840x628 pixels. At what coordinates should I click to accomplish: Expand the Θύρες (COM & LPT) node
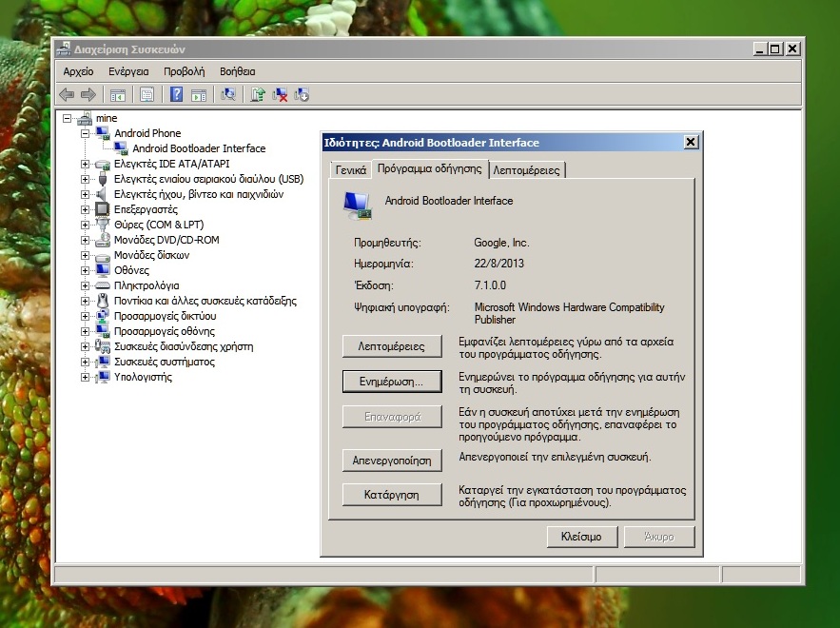coord(85,225)
